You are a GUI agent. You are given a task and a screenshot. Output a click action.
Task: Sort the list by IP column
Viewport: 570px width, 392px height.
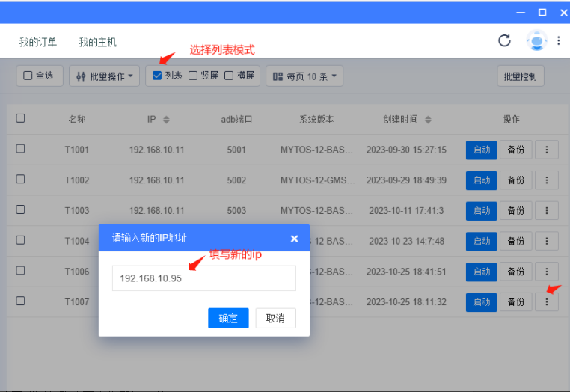(166, 120)
